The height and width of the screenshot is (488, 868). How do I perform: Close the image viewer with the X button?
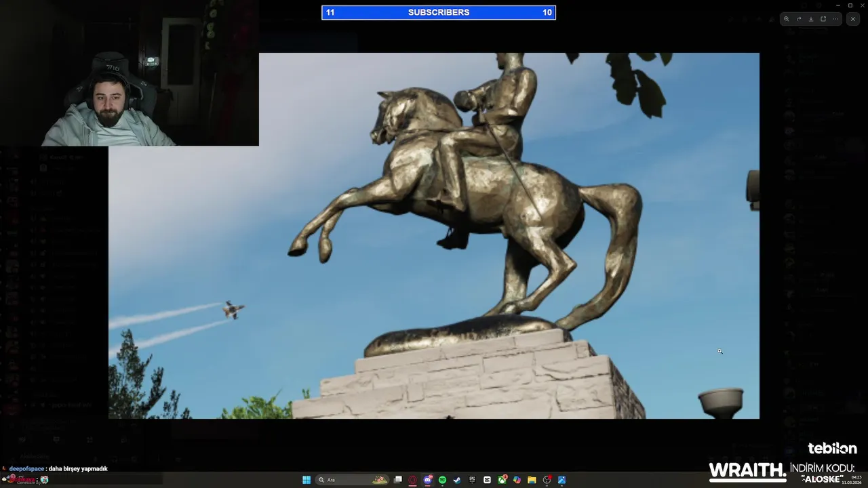[853, 19]
